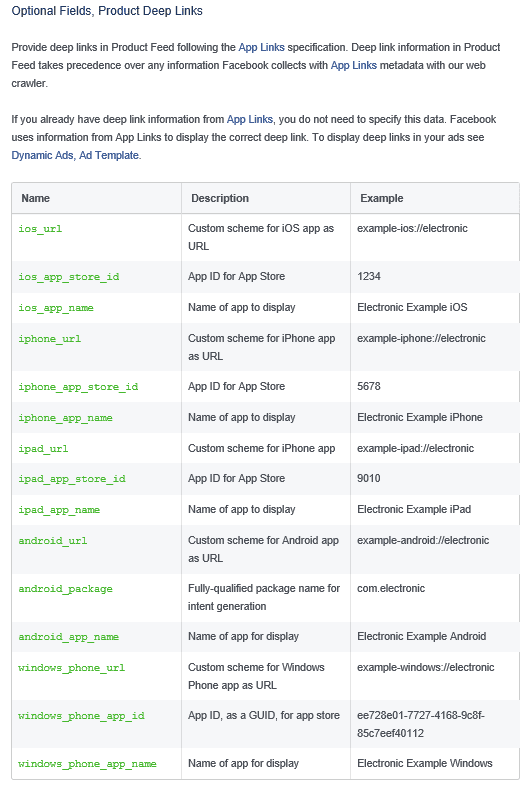Viewport: 530px width, 785px height.
Task: Select the ios_url field name
Action: click(x=40, y=229)
